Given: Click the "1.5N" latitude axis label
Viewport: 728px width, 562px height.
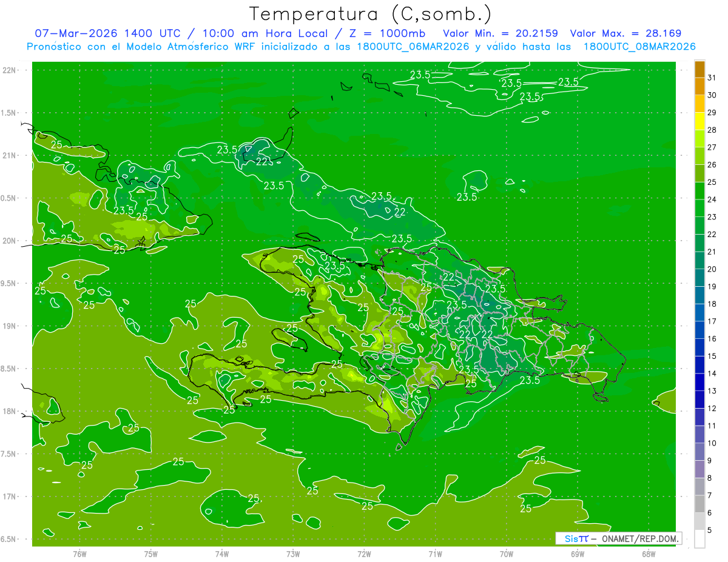Looking at the screenshot, I should 8,113.
